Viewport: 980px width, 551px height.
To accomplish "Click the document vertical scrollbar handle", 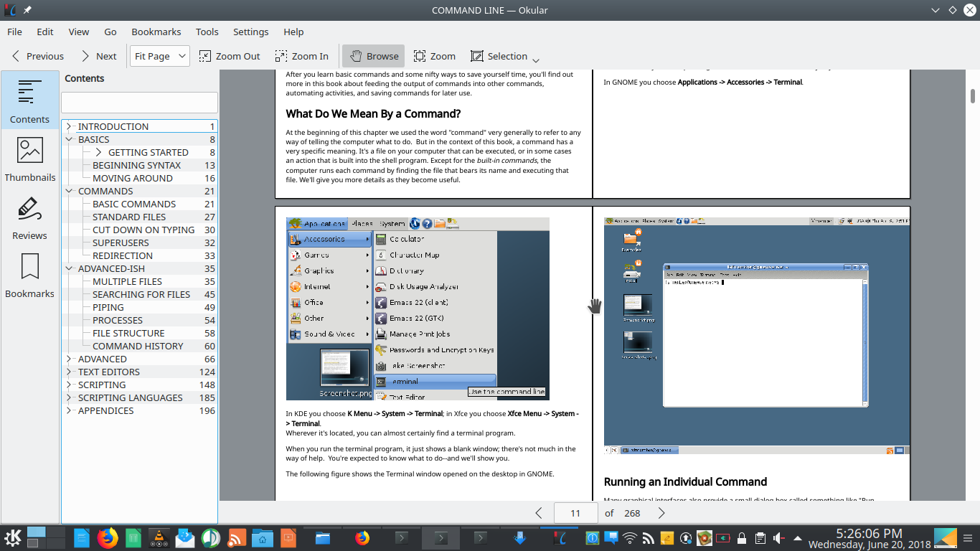I will tap(974, 95).
